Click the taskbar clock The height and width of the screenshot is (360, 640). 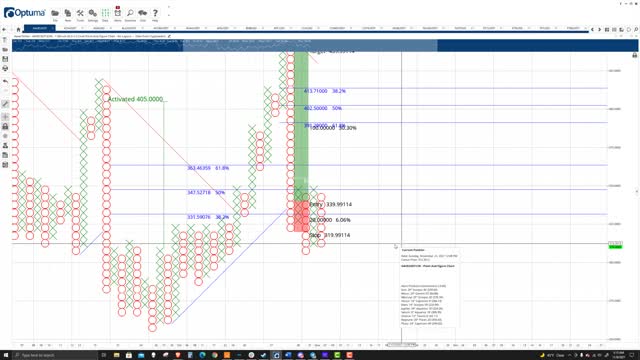pyautogui.click(x=618, y=355)
